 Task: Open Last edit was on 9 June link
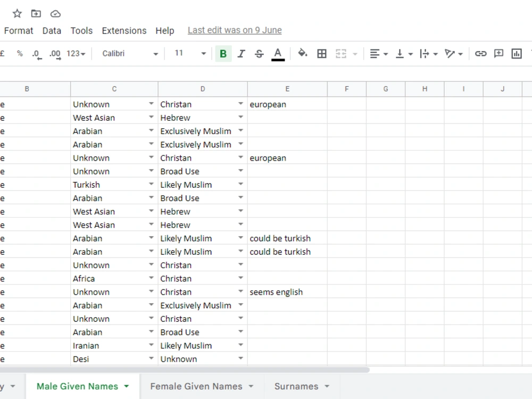pos(235,30)
